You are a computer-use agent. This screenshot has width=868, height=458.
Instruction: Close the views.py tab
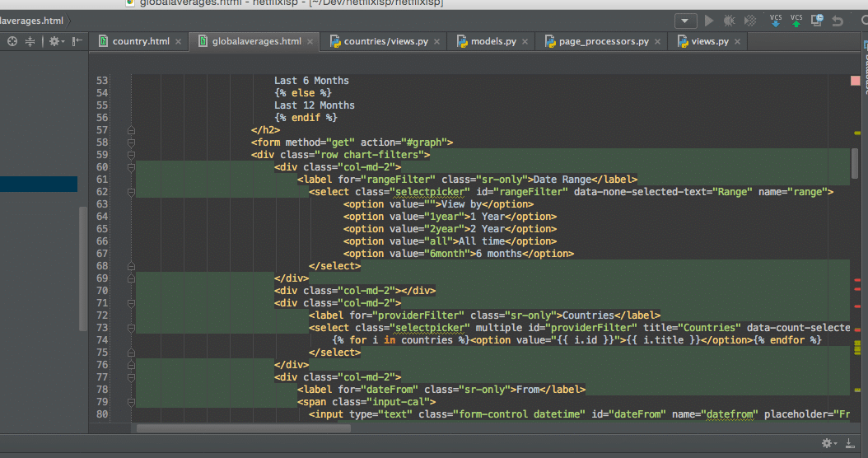point(737,41)
